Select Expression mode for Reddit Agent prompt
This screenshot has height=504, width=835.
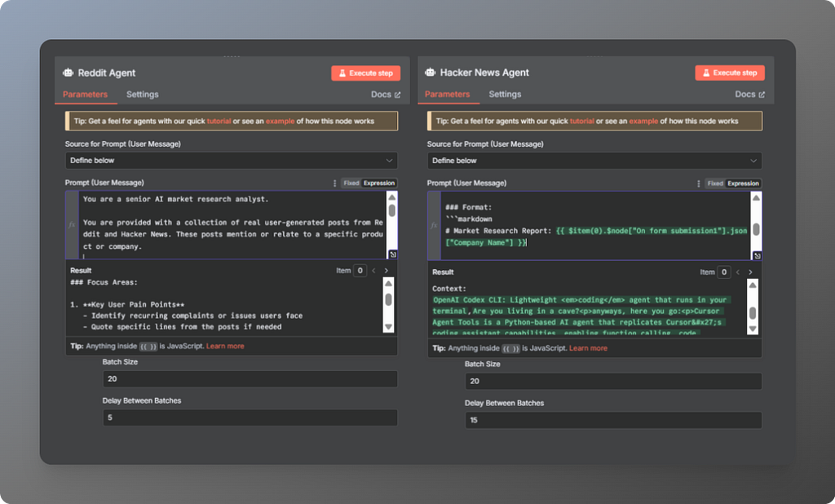point(379,183)
